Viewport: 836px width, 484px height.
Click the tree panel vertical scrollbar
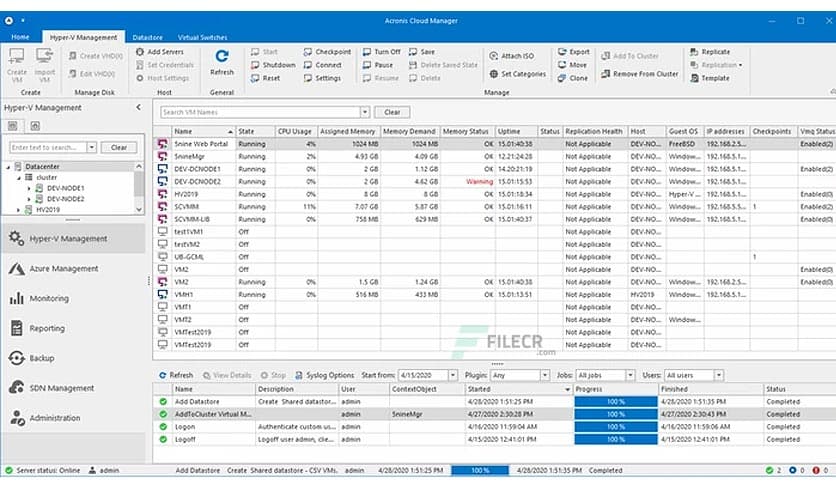coord(139,188)
